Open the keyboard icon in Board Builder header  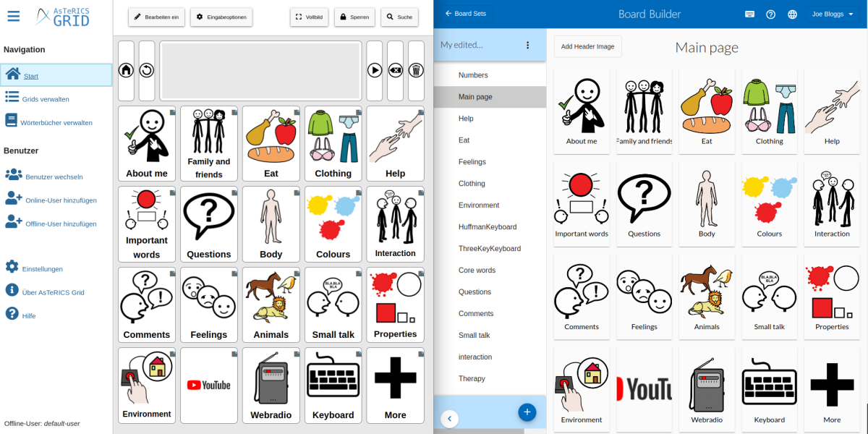point(750,14)
